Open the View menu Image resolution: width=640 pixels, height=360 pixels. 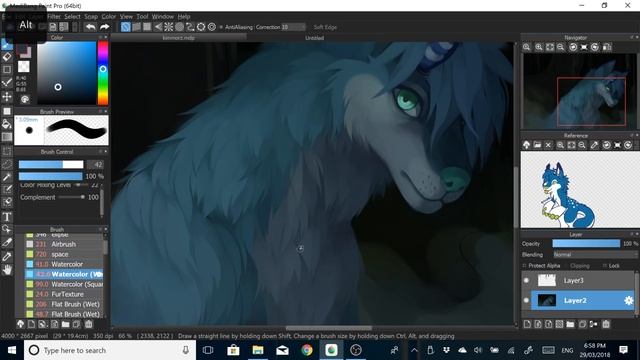(x=126, y=16)
